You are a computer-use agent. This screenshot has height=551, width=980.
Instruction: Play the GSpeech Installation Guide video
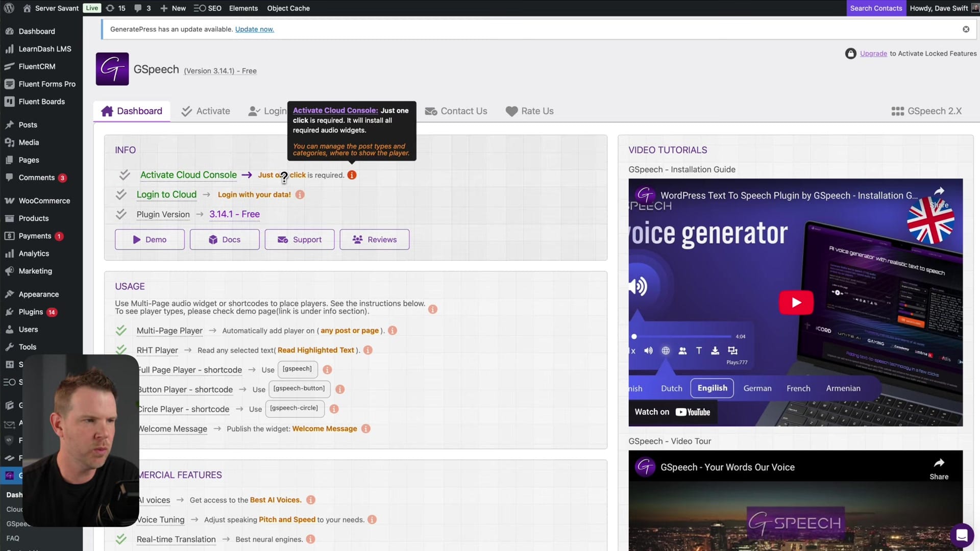[x=796, y=303]
